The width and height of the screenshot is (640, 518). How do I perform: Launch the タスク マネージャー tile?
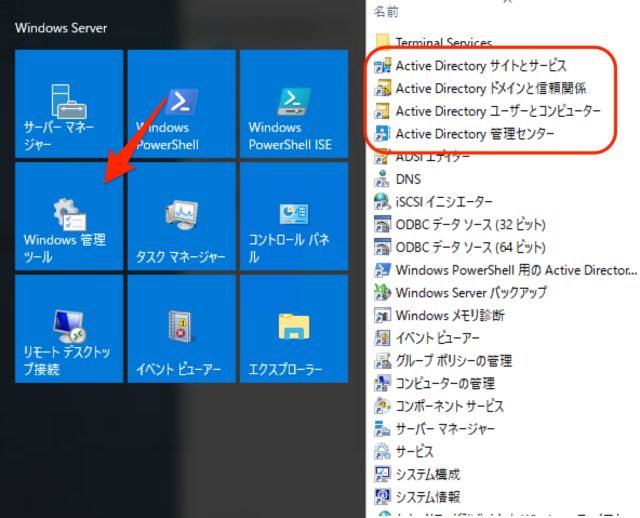(x=182, y=216)
